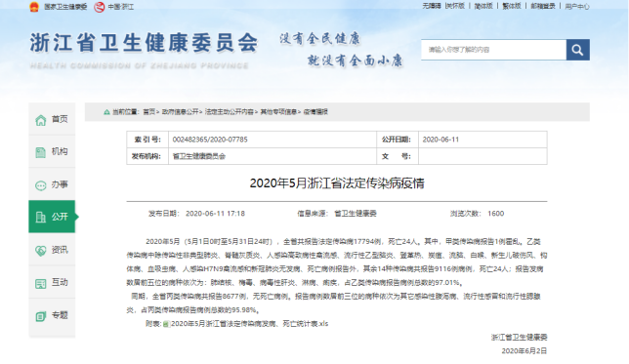Click the building icon beside 公开

pos(40,218)
